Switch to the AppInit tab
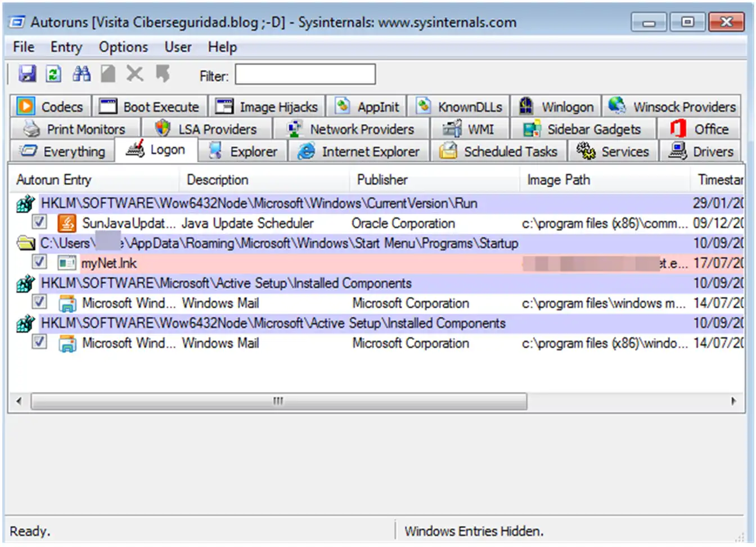Viewport: 756px width, 547px height. [367, 106]
